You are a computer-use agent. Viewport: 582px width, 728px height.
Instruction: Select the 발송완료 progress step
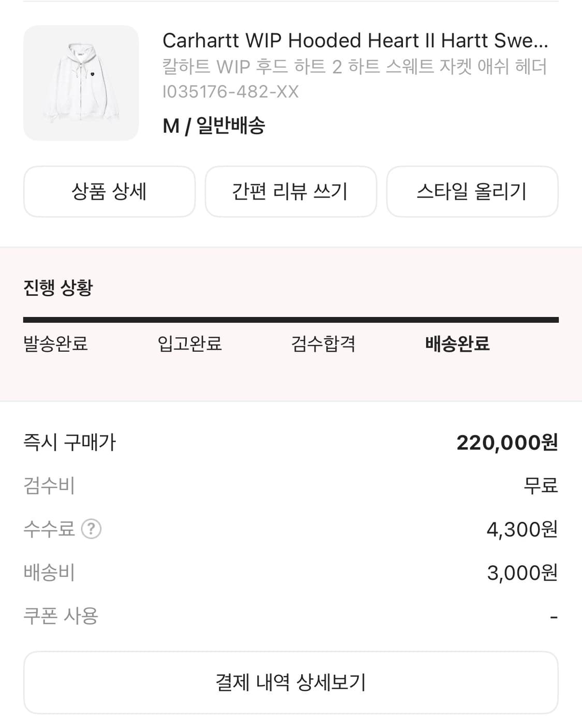56,343
